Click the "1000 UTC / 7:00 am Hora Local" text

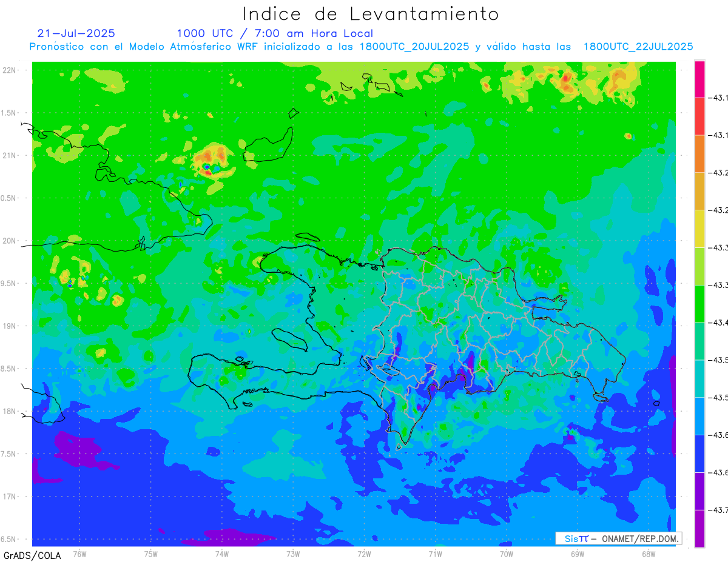pos(275,33)
